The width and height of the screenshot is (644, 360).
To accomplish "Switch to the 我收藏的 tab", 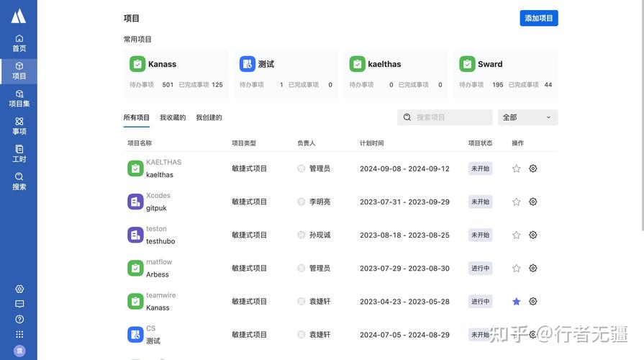I will pyautogui.click(x=173, y=117).
